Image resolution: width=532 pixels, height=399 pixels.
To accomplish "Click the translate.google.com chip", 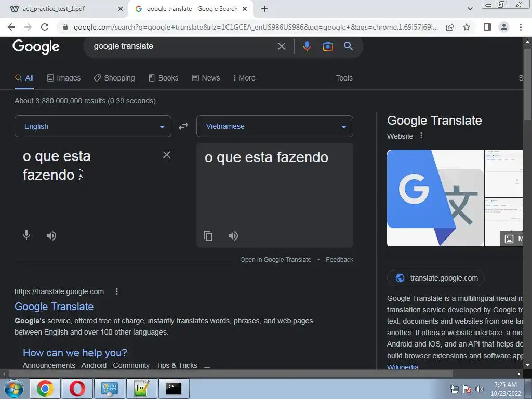I will (436, 278).
